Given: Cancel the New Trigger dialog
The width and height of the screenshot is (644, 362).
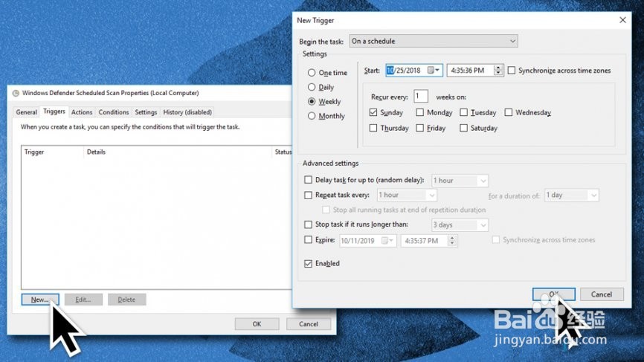Looking at the screenshot, I should coord(602,294).
